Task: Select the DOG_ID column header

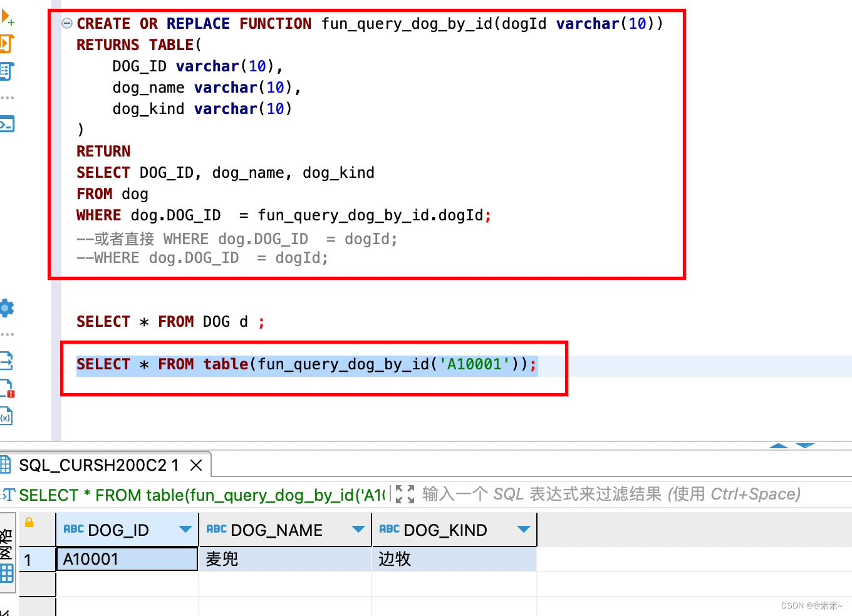Action: [x=127, y=530]
